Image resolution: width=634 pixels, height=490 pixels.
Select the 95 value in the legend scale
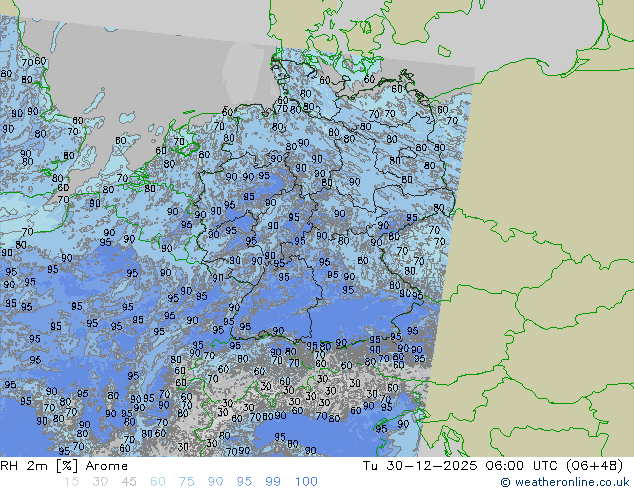(244, 482)
